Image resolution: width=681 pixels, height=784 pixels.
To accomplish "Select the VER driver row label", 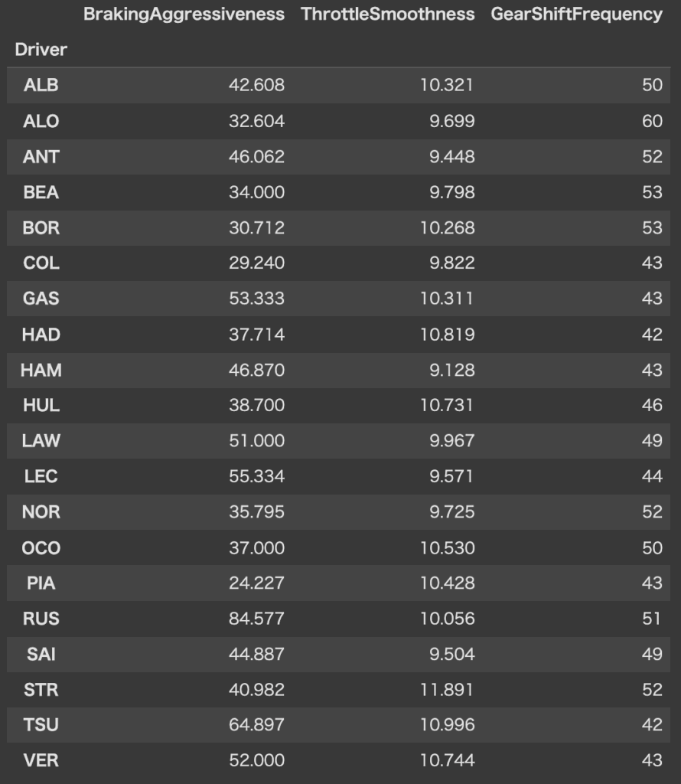I will 41,760.
